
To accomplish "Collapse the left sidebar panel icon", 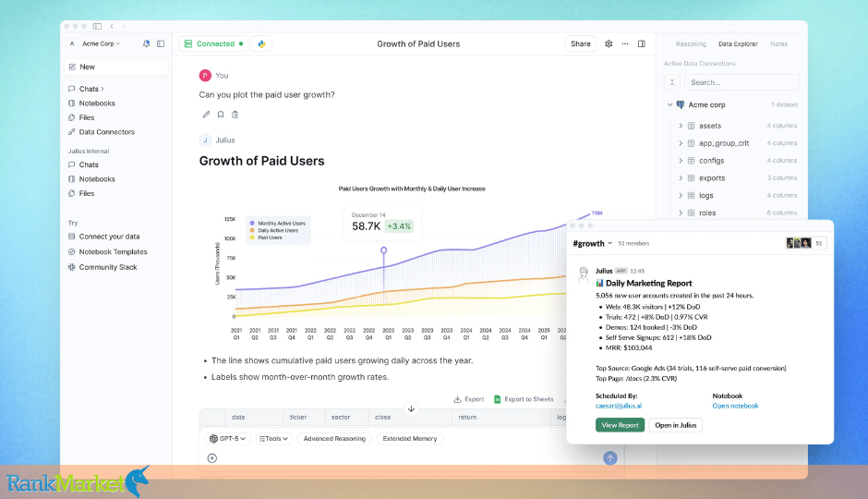I will (161, 43).
